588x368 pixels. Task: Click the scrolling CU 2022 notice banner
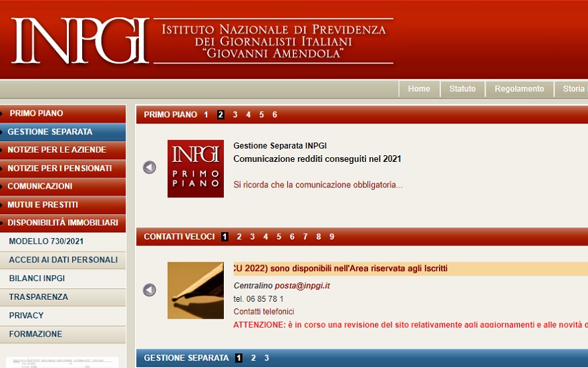pos(411,269)
